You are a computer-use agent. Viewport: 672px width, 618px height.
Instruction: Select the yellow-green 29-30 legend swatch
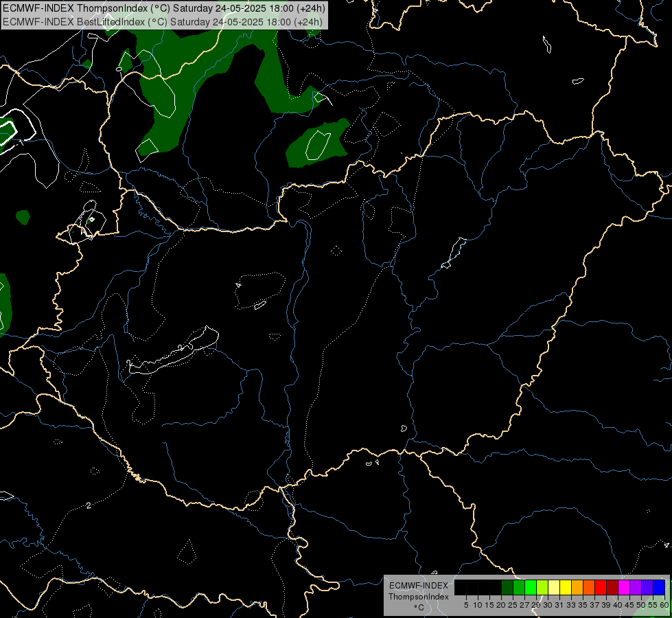click(x=542, y=587)
